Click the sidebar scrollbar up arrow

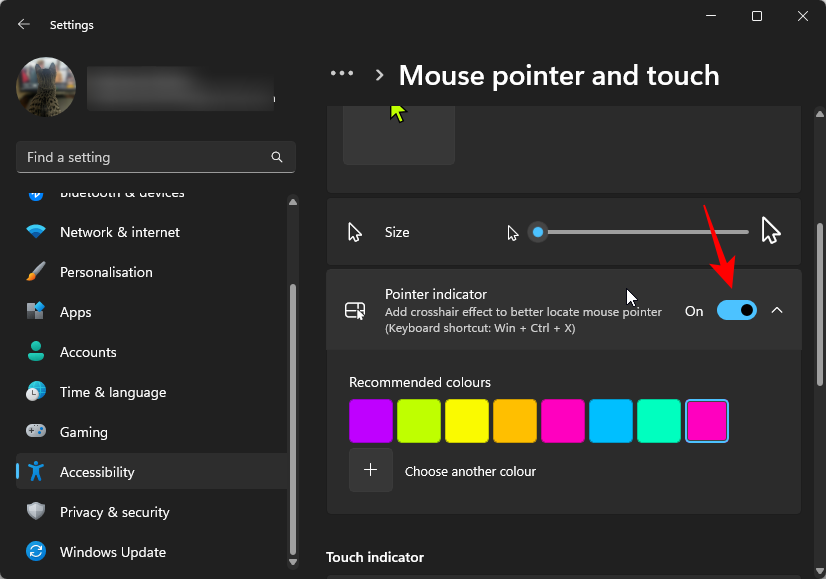(293, 202)
